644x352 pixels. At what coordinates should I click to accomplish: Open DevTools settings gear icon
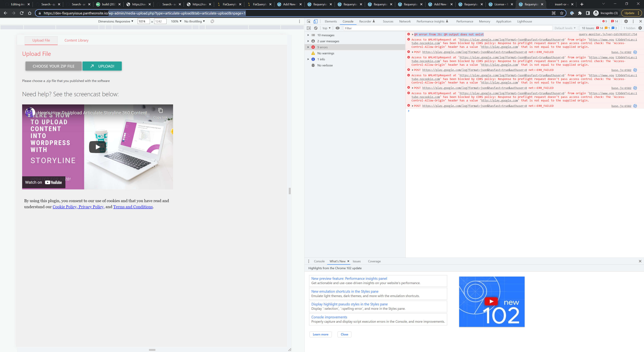pyautogui.click(x=626, y=21)
